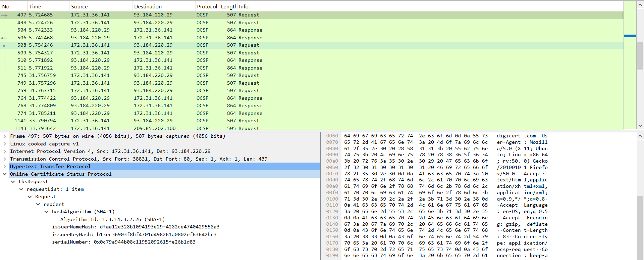Image resolution: width=644 pixels, height=260 pixels.
Task: Collapse the reqCert tree node
Action: (38, 204)
